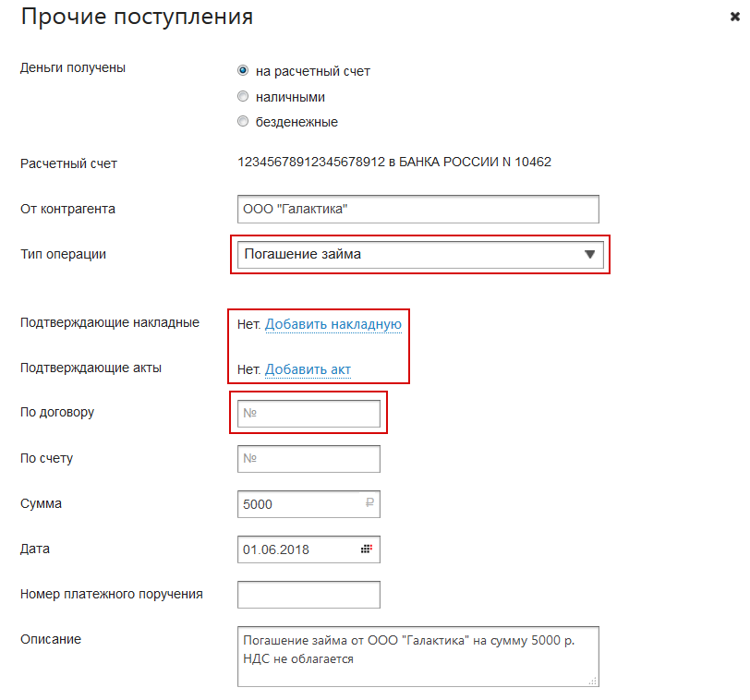Click the dropdown arrow for Тип операции
This screenshot has height=700, width=750.
pos(590,255)
